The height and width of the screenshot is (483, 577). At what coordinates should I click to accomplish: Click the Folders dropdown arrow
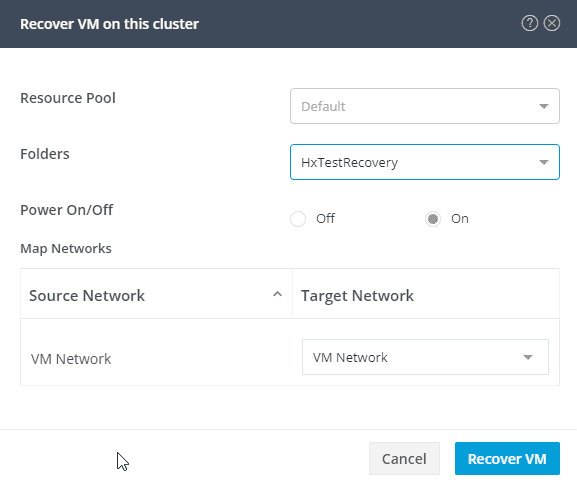coord(544,162)
